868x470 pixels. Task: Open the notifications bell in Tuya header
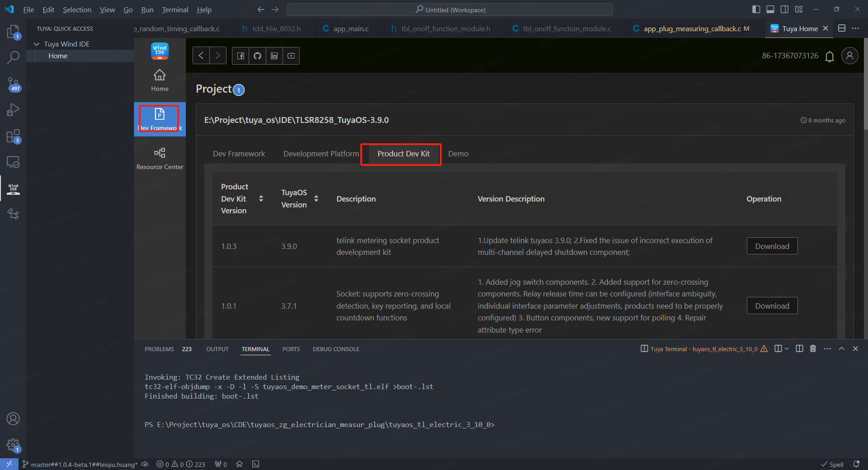(x=830, y=56)
